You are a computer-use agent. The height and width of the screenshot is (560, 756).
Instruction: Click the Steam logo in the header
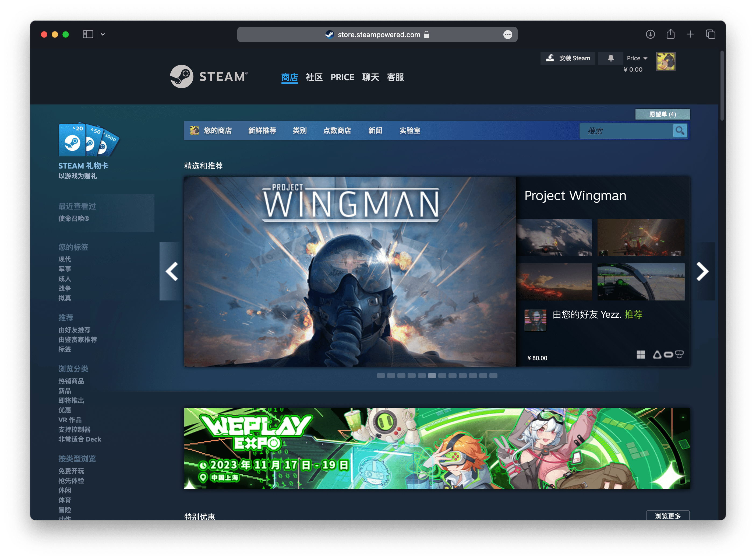(209, 77)
